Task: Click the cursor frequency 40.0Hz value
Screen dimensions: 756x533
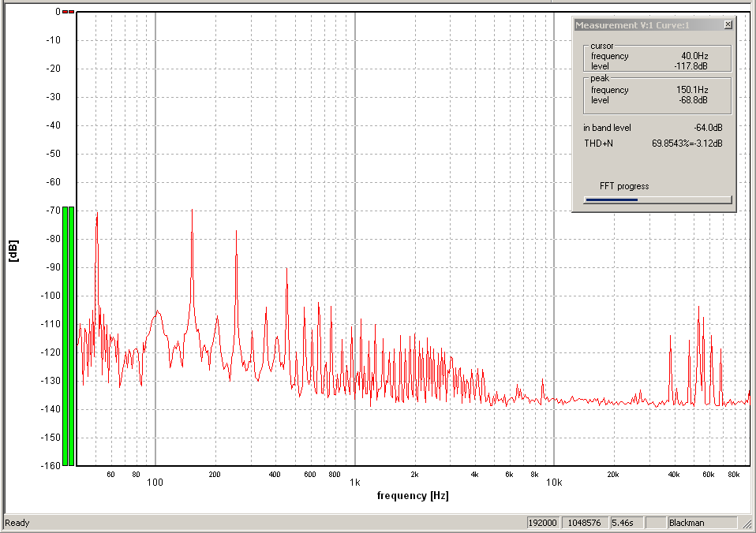Action: coord(694,56)
